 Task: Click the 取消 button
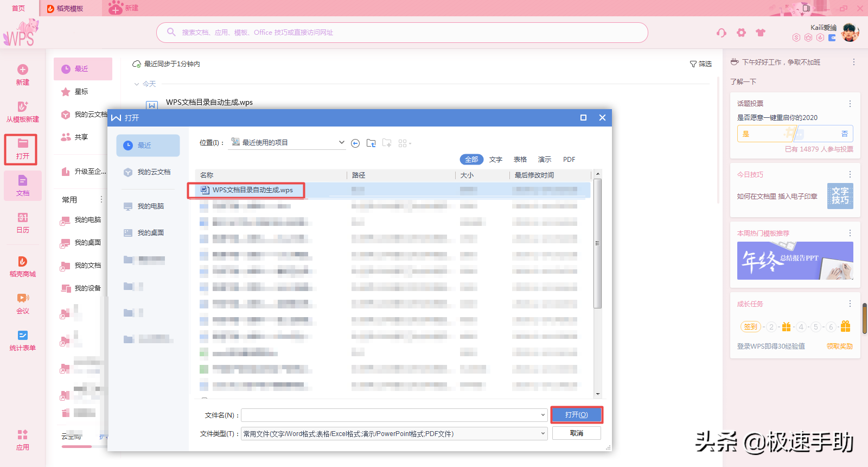[576, 433]
